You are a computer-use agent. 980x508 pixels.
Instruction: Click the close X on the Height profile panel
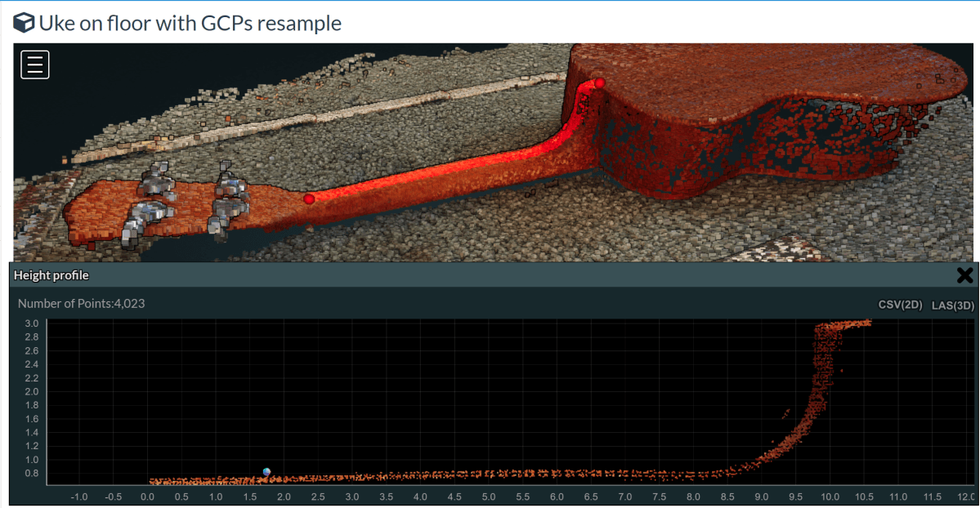pyautogui.click(x=964, y=275)
